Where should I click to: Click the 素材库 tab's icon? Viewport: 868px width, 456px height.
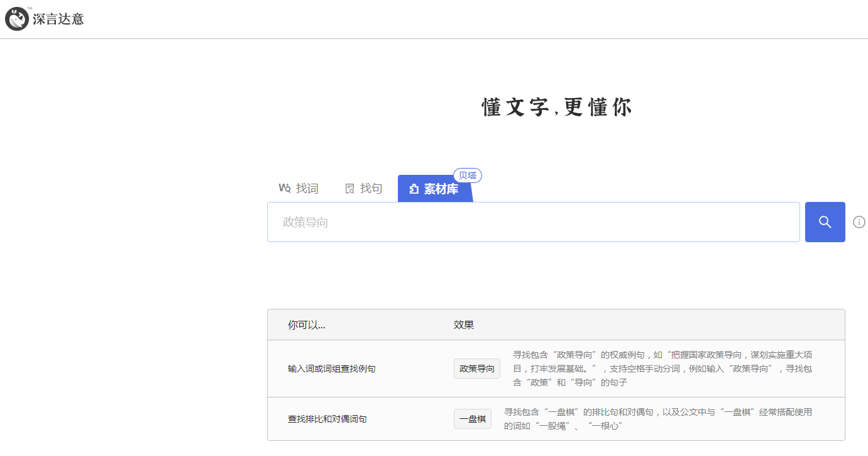click(414, 189)
